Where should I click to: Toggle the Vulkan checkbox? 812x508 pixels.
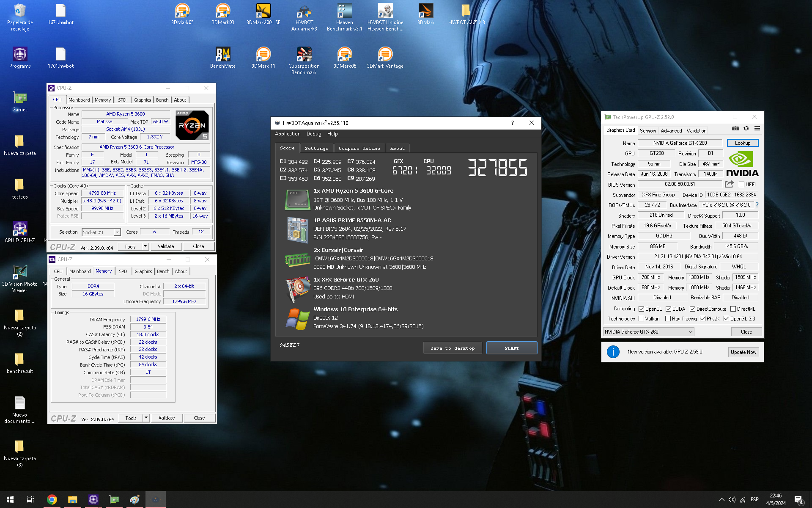pos(641,319)
